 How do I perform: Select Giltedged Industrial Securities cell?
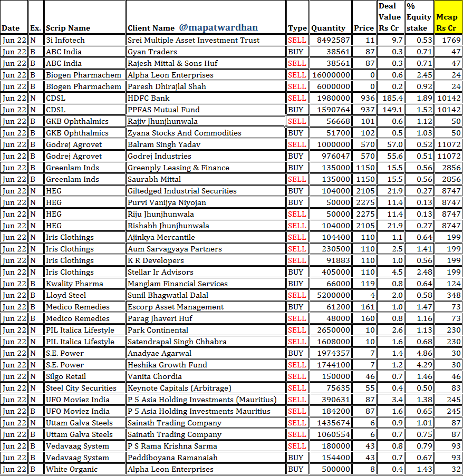206,191
